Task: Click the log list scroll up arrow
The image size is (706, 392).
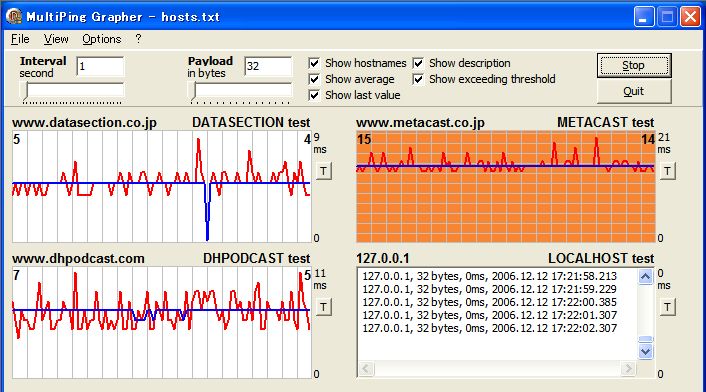Action: tap(645, 276)
